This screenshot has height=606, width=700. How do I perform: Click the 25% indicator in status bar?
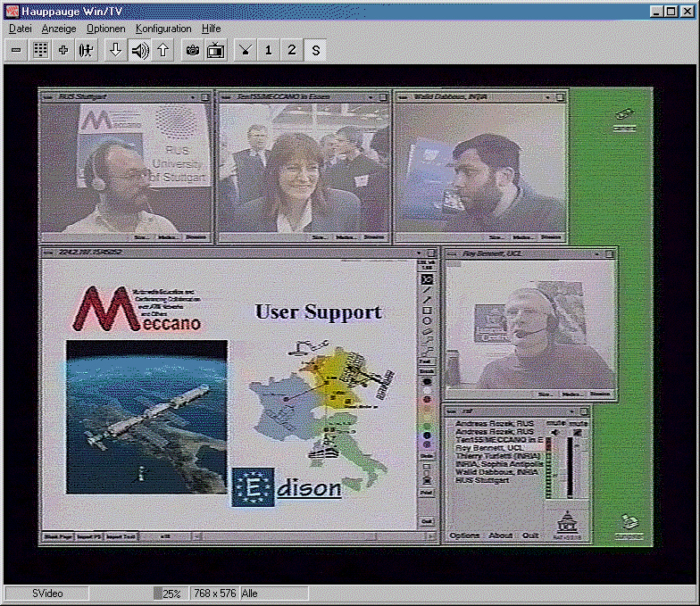[171, 594]
